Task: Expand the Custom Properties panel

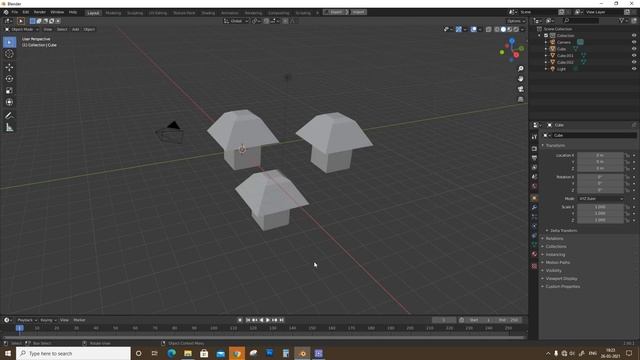Action: [562, 287]
